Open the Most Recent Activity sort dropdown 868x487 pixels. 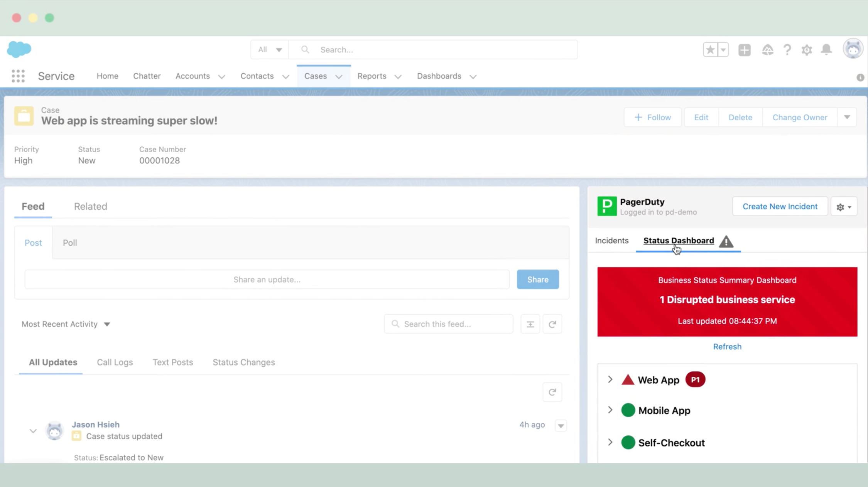66,324
